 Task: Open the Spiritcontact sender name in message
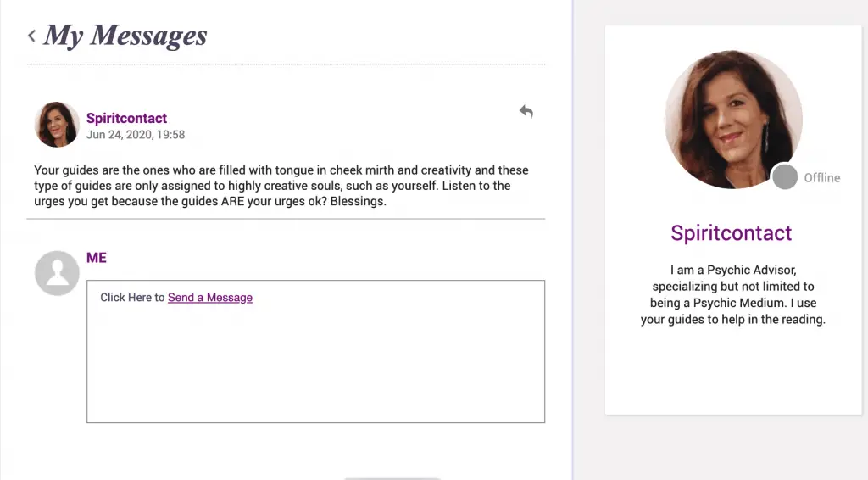126,118
